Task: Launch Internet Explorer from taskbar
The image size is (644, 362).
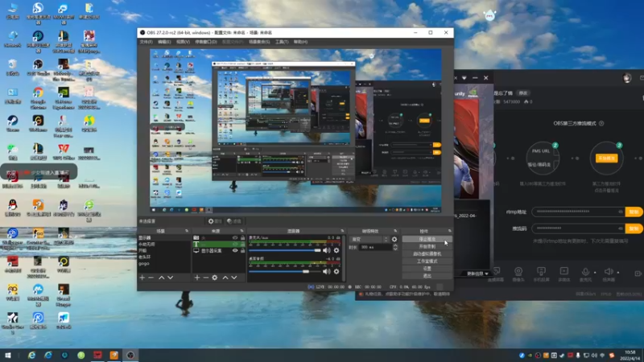Action: pyautogui.click(x=31, y=355)
